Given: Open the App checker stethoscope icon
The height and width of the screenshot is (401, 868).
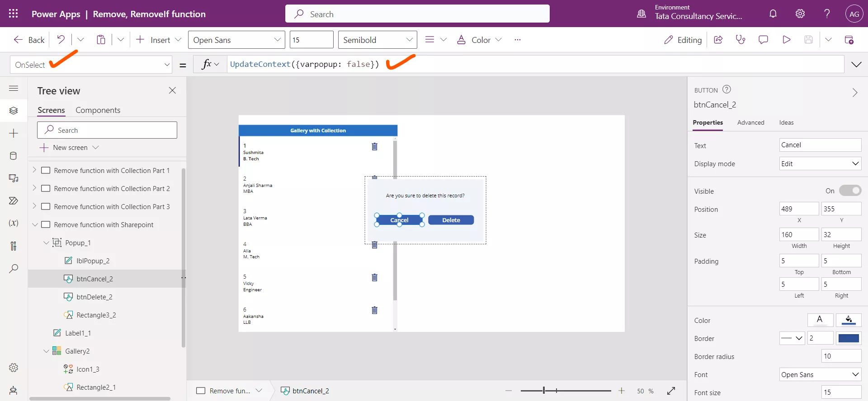Looking at the screenshot, I should (x=741, y=40).
